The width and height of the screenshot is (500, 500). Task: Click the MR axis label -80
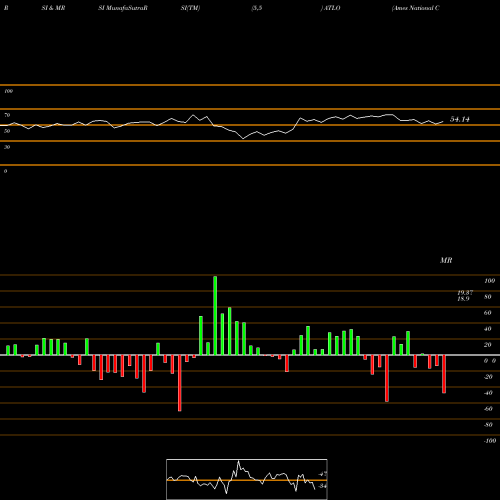tap(488, 425)
